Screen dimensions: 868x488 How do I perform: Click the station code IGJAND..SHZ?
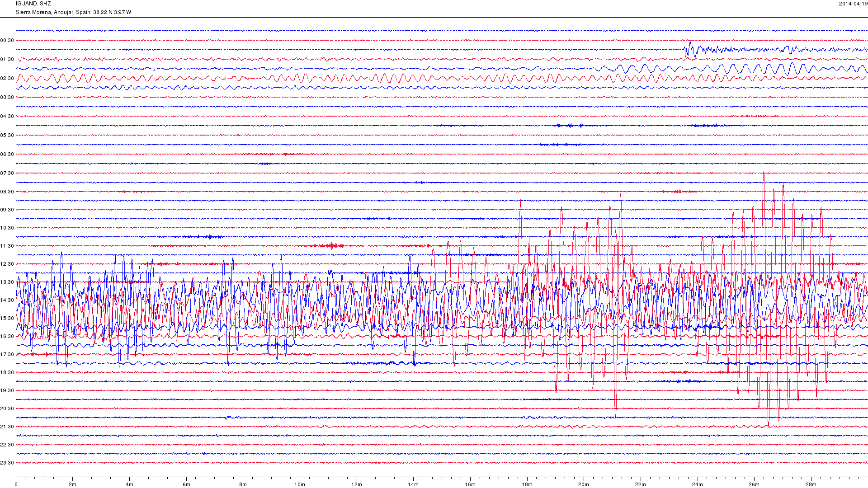tap(33, 4)
